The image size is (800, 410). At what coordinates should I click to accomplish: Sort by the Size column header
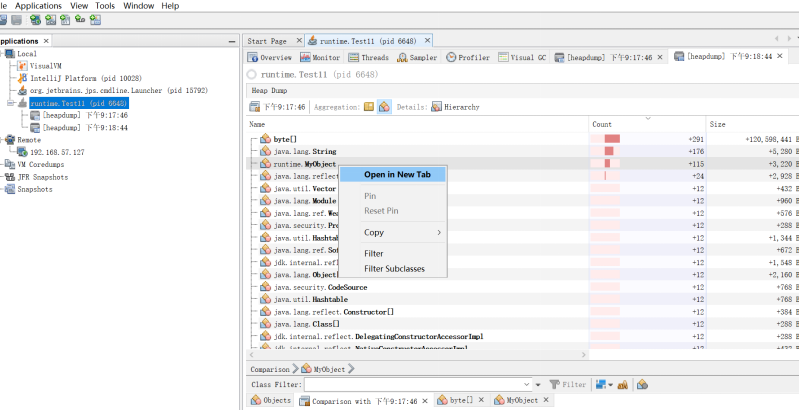[753, 124]
